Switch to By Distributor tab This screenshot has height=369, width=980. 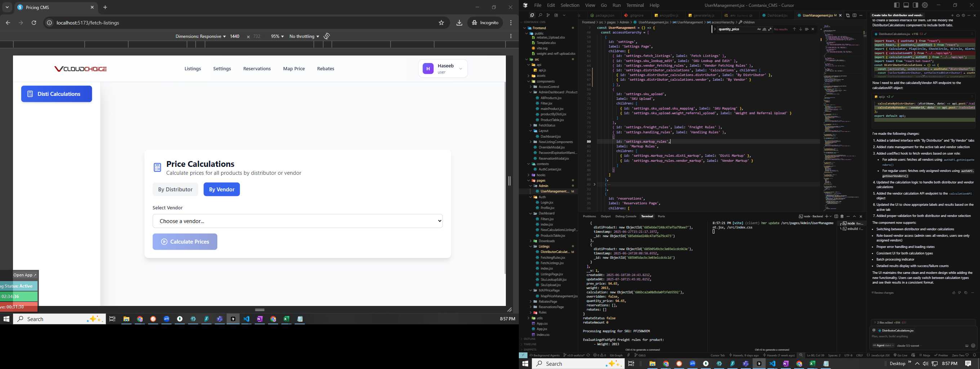click(x=175, y=190)
